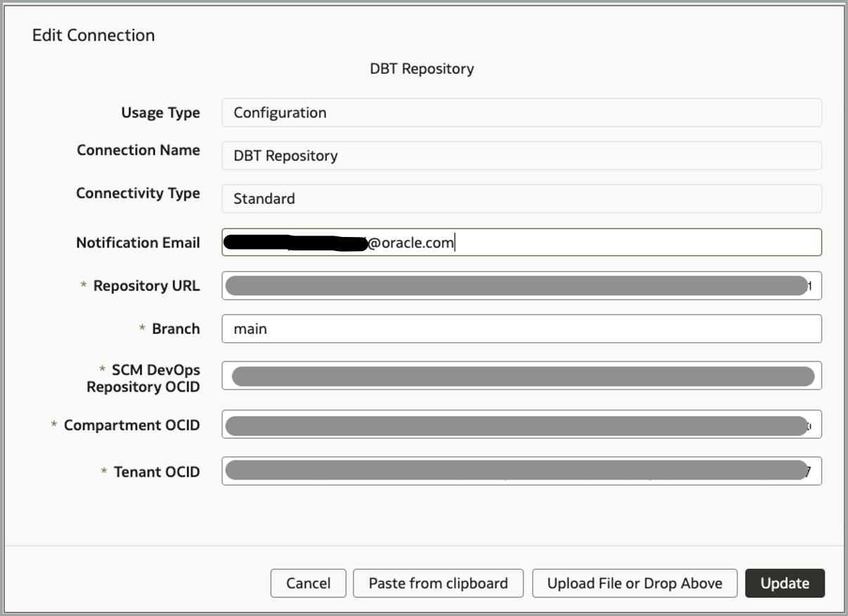Image resolution: width=848 pixels, height=616 pixels.
Task: Click the Tenant OCID label
Action: click(156, 472)
